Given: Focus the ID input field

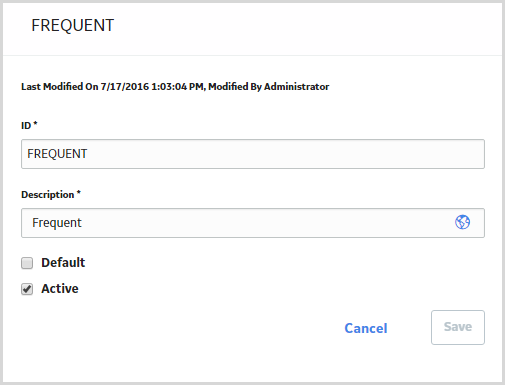Looking at the screenshot, I should click(253, 154).
